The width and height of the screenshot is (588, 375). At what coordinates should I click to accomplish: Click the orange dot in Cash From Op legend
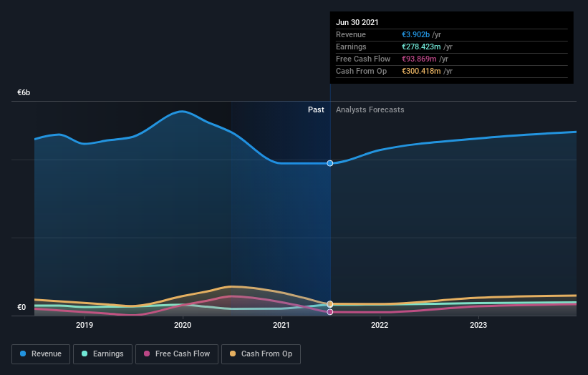[x=233, y=354]
